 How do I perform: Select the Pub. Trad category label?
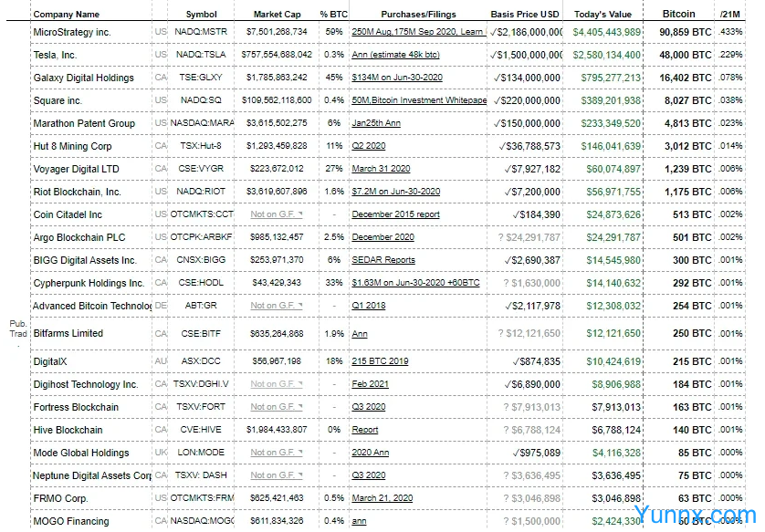pyautogui.click(x=18, y=329)
